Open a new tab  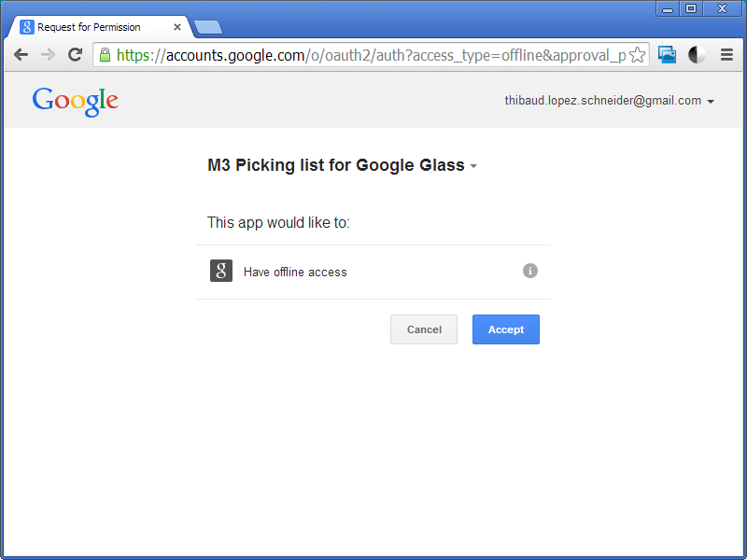[x=206, y=27]
